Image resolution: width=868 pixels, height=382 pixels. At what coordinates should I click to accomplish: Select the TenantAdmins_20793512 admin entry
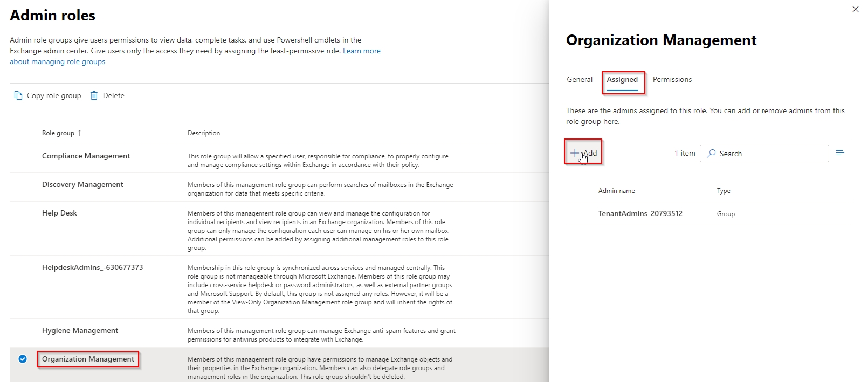[640, 213]
